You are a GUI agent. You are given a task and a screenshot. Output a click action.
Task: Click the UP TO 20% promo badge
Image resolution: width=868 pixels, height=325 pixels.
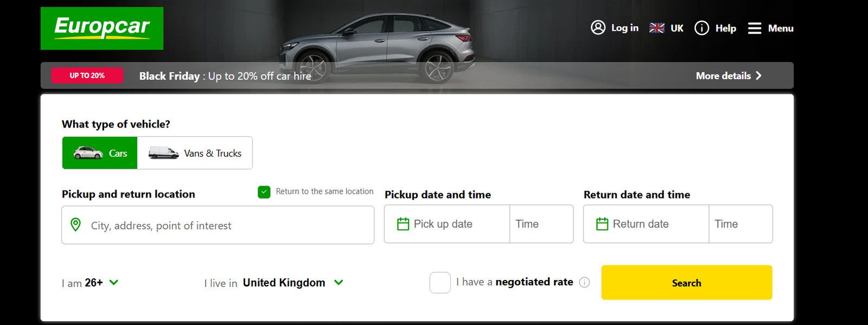click(x=87, y=75)
